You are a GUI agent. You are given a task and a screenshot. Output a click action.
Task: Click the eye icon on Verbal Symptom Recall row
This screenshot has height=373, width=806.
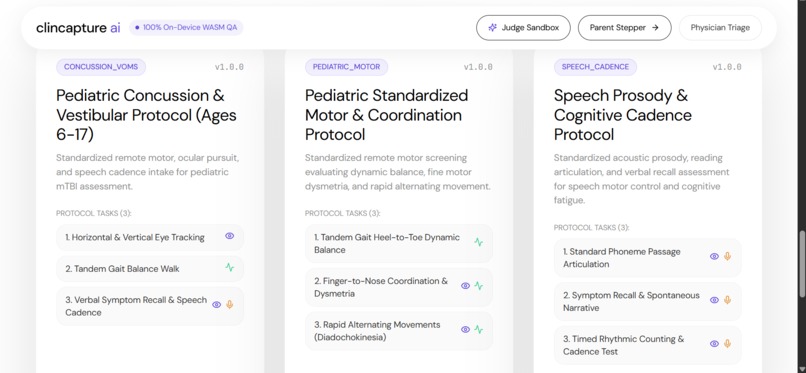coord(216,305)
